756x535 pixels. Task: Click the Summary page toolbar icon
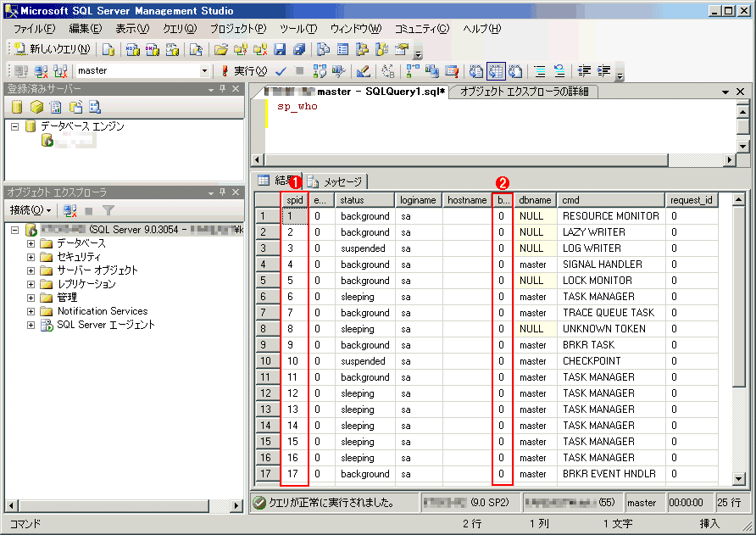tap(342, 49)
